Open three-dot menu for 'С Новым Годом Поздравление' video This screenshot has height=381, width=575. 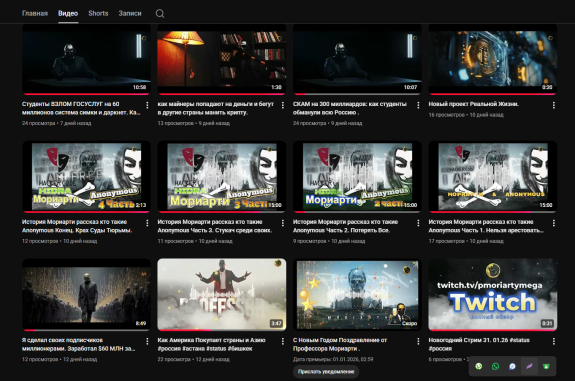(418, 341)
